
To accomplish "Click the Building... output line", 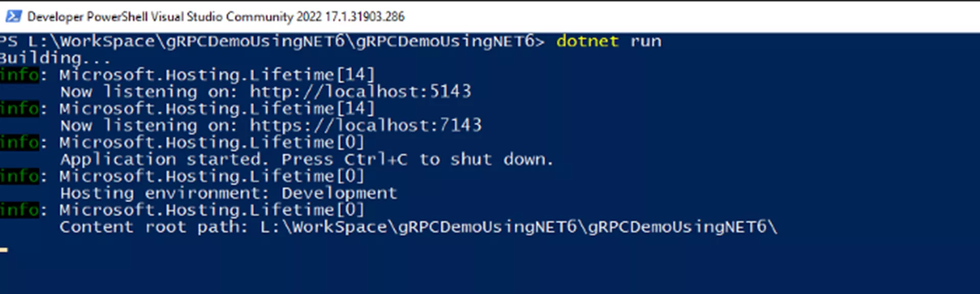I will [55, 58].
